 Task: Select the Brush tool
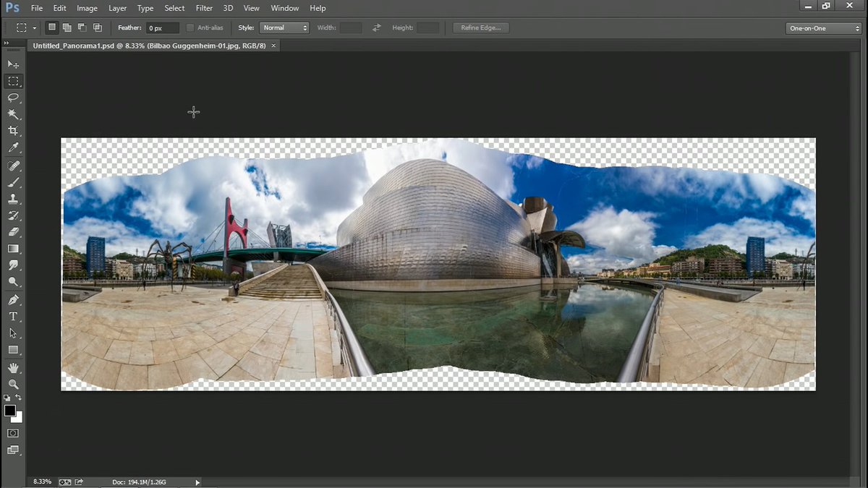pos(13,182)
